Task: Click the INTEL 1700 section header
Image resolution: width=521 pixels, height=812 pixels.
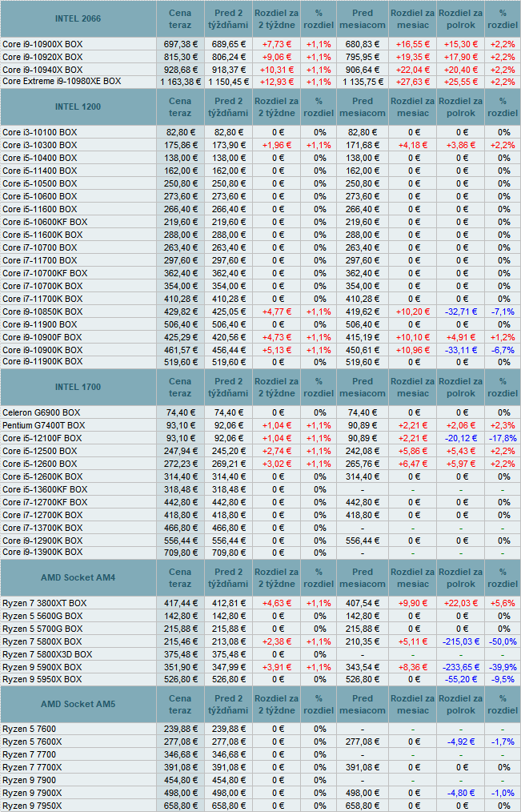Action: pyautogui.click(x=78, y=388)
